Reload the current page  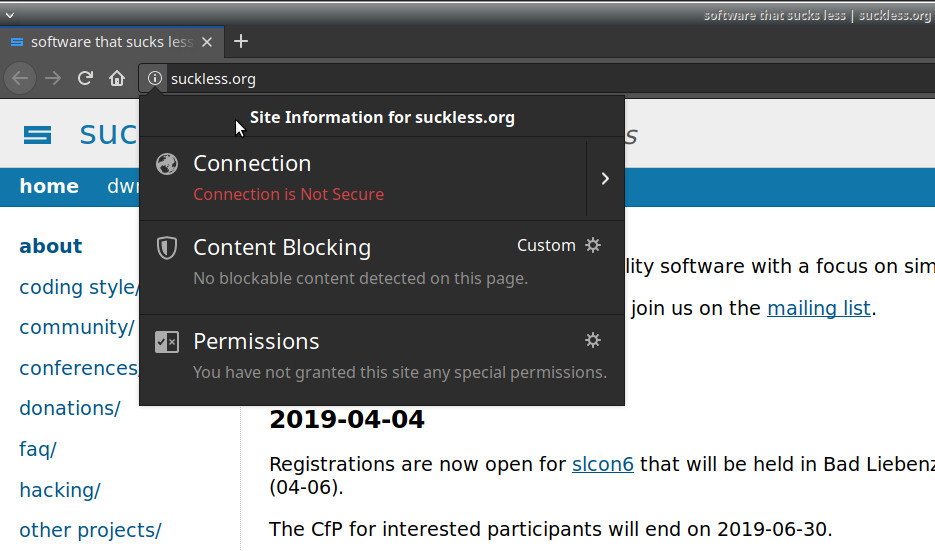click(x=86, y=78)
